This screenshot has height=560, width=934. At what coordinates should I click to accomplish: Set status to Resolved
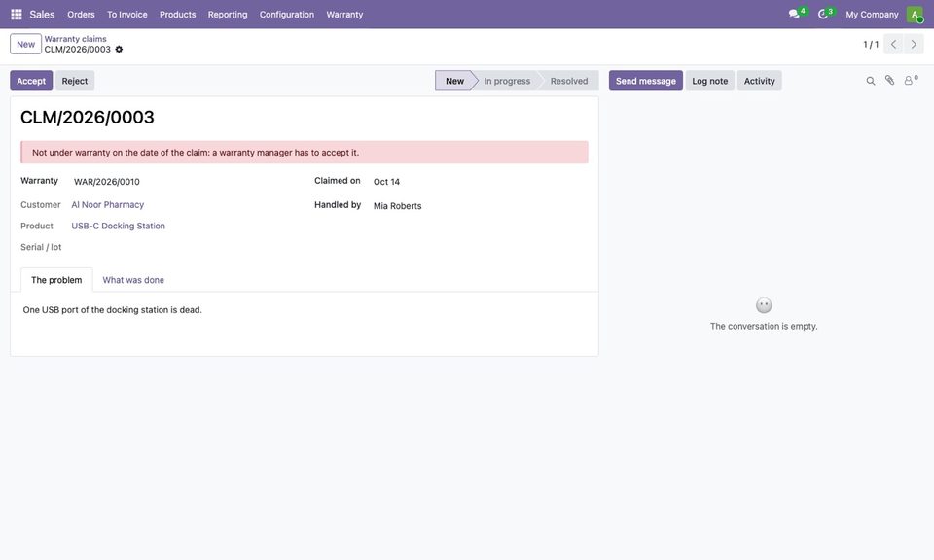(x=569, y=81)
